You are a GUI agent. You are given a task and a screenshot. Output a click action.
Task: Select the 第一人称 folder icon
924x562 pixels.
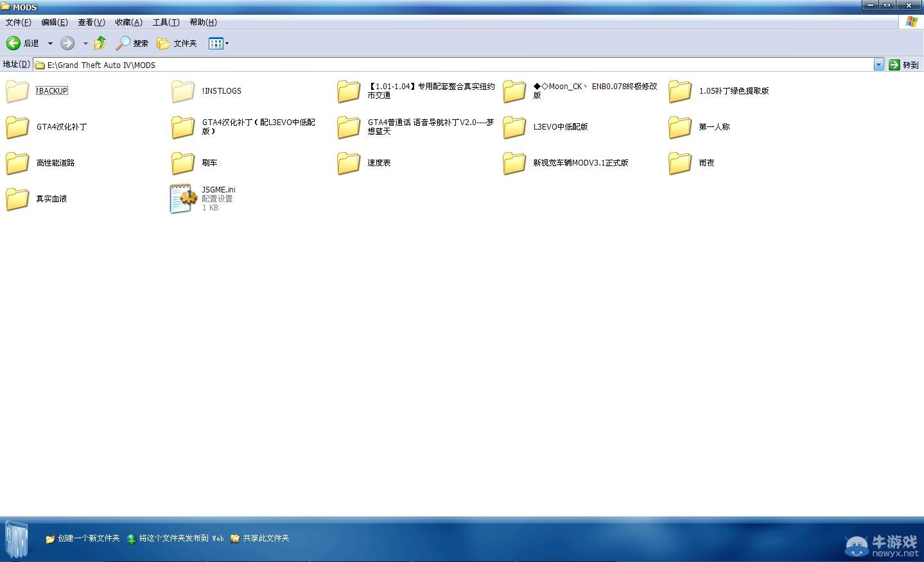click(680, 127)
